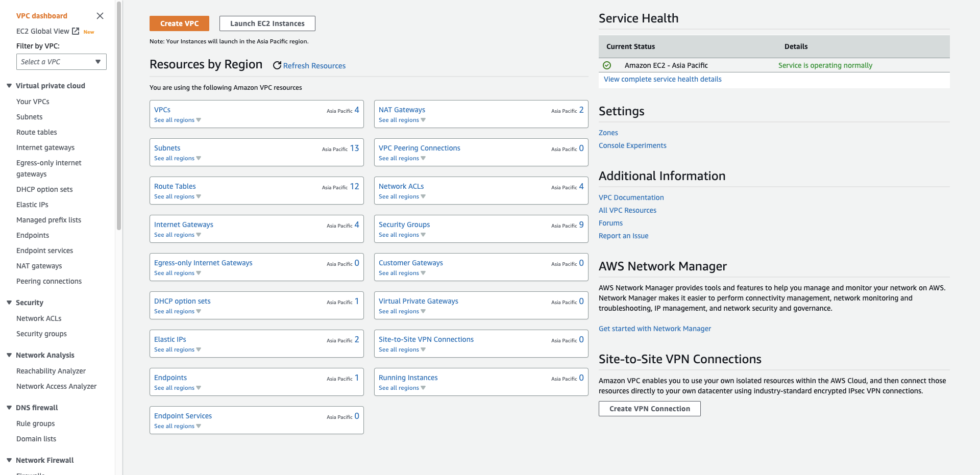This screenshot has width=980, height=475.
Task: Go to Your VPCs in sidebar
Action: (x=33, y=102)
